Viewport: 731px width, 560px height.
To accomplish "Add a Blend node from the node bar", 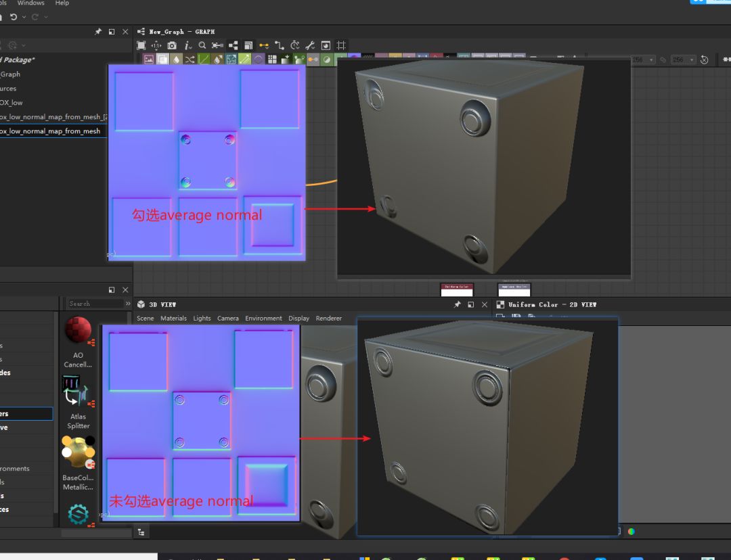I will [162, 59].
